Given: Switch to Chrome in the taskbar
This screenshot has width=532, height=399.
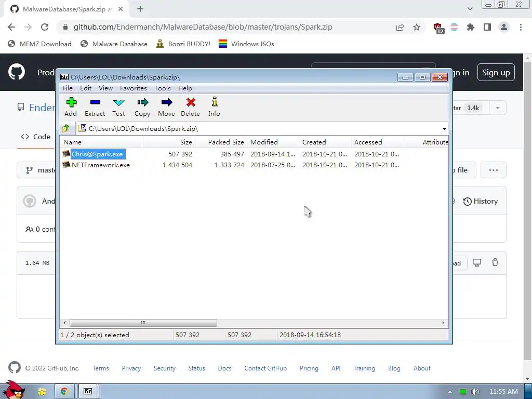Looking at the screenshot, I should pos(64,392).
